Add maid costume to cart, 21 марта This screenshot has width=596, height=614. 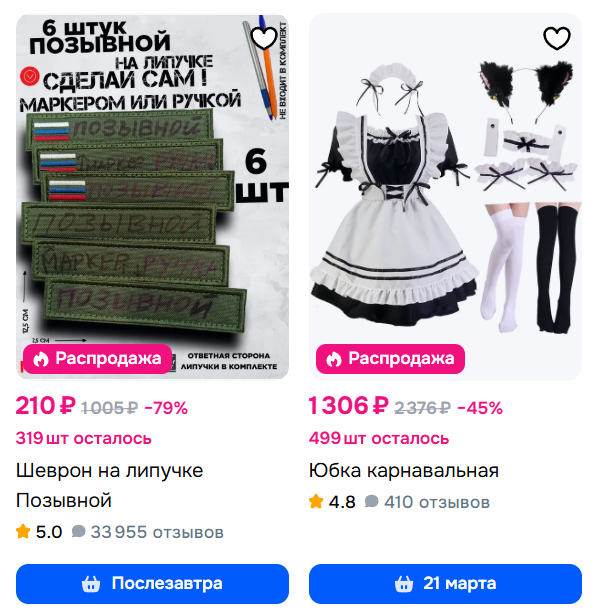(445, 584)
